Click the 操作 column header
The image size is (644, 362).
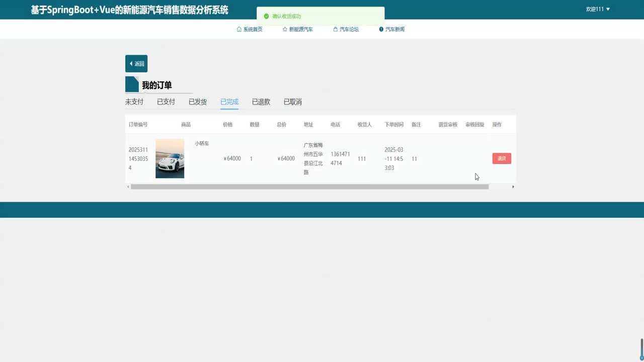point(497,124)
